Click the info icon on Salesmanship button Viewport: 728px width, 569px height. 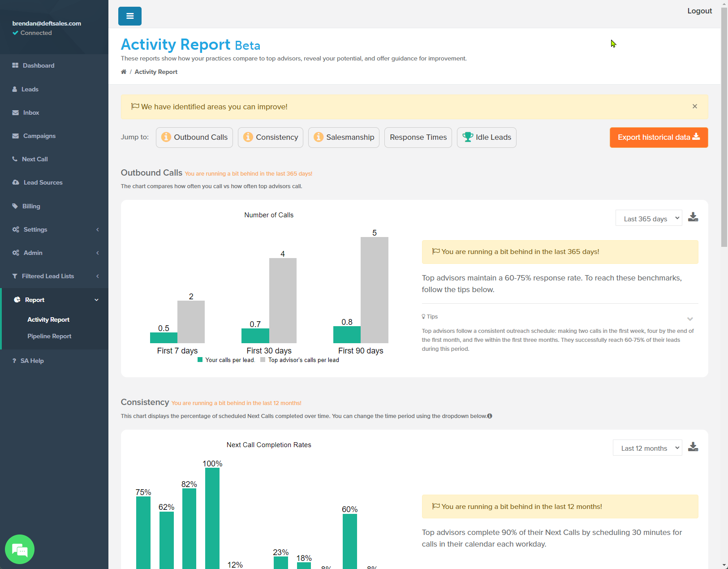(319, 137)
